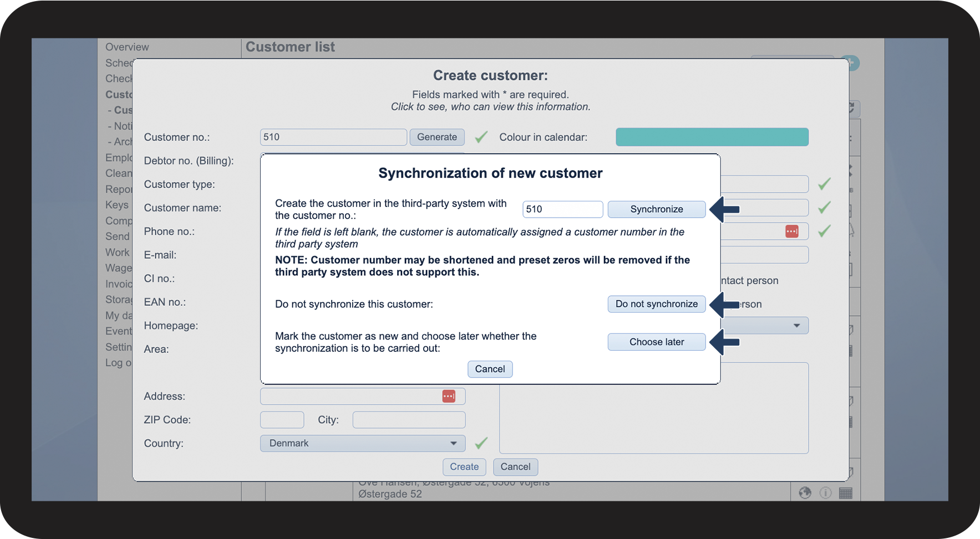980x539 pixels.
Task: Click the info icon beside the globe
Action: tap(825, 493)
